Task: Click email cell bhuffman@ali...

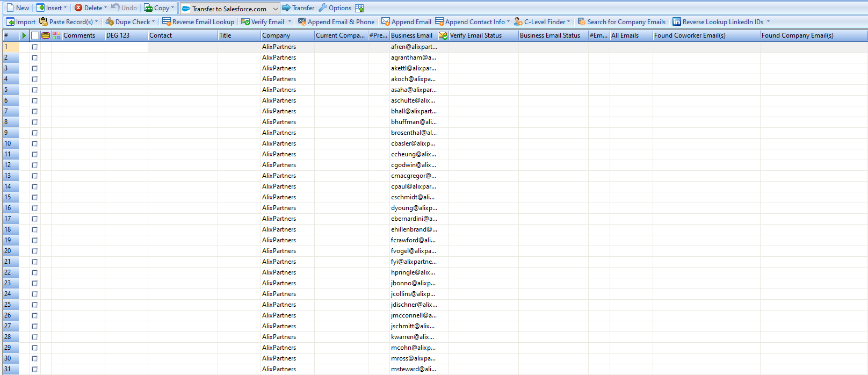Action: 414,122
